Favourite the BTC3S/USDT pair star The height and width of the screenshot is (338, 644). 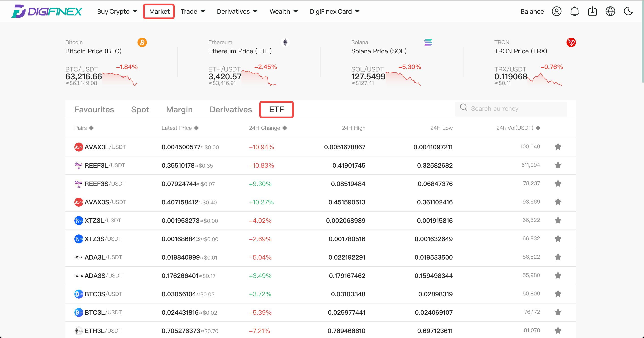pos(558,294)
